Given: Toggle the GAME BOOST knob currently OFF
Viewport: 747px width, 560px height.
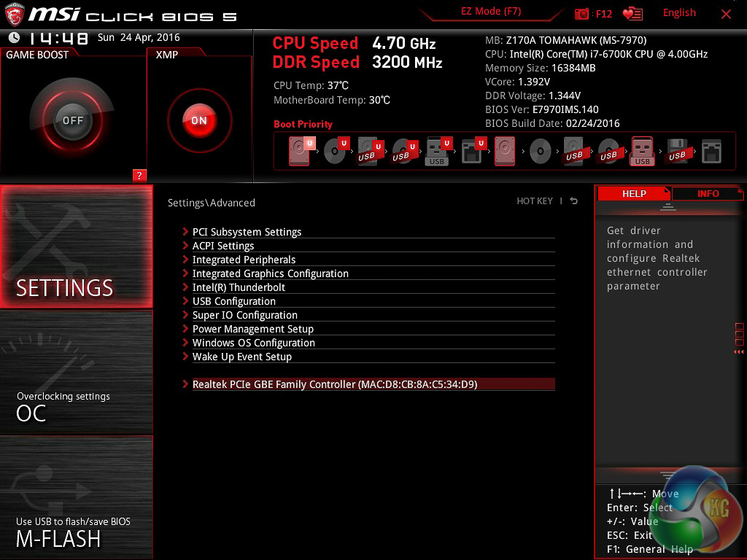Looking at the screenshot, I should click(72, 120).
